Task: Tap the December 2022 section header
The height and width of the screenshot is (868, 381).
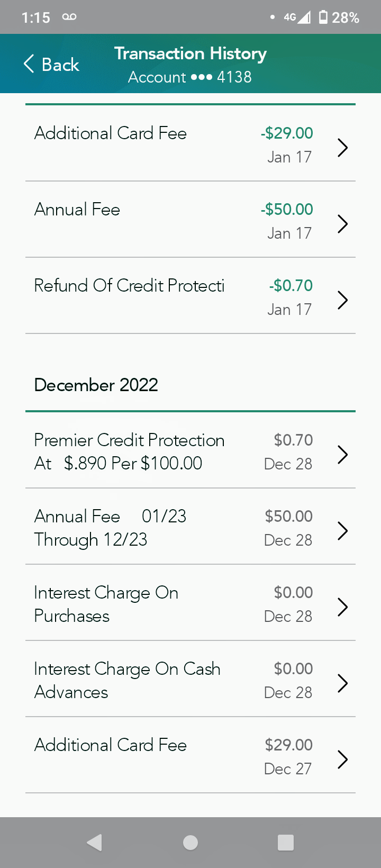Action: pos(96,385)
